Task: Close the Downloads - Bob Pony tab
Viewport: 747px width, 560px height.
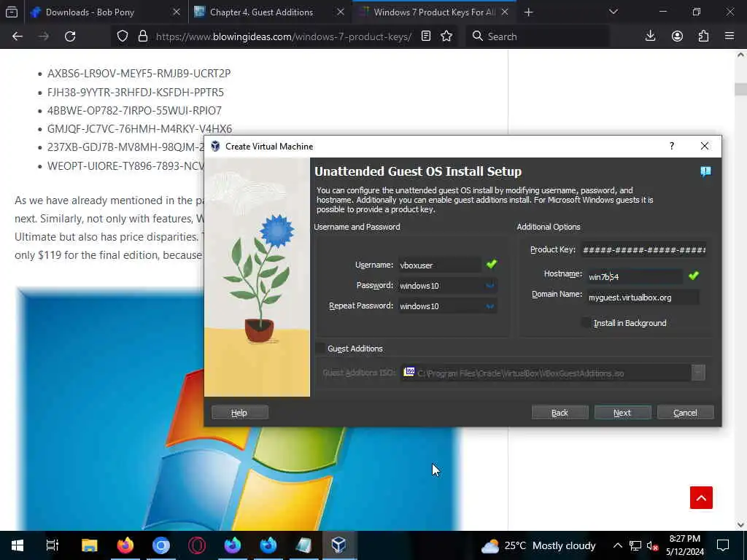Action: pyautogui.click(x=177, y=12)
